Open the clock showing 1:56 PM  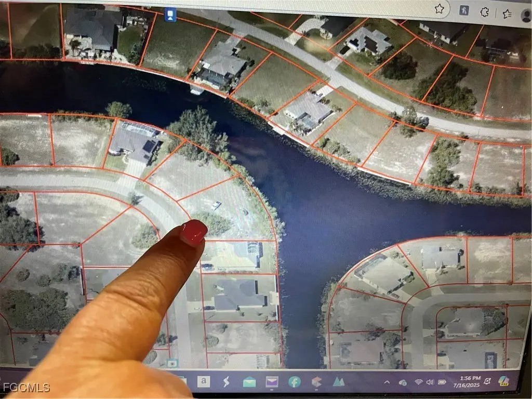click(x=468, y=382)
